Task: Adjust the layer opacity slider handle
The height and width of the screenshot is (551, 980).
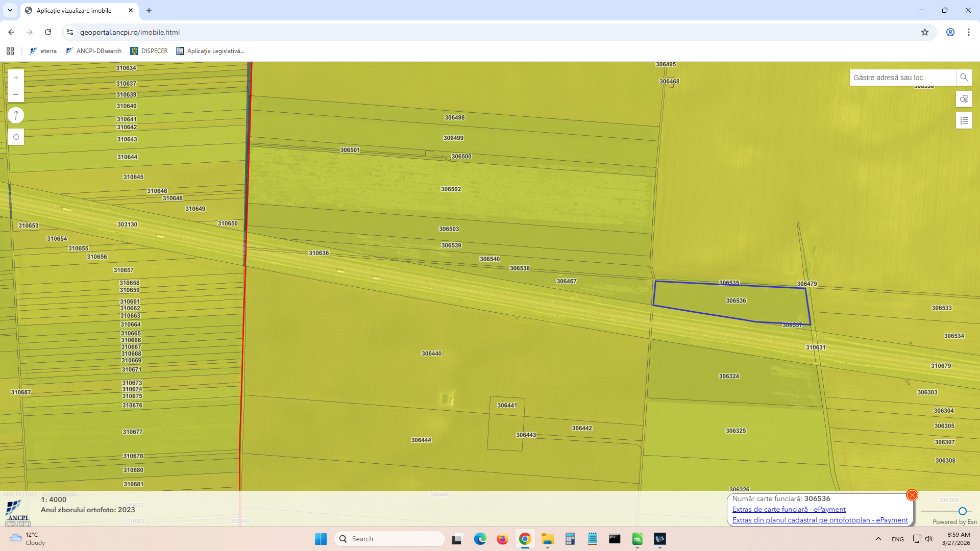Action: coord(962,511)
